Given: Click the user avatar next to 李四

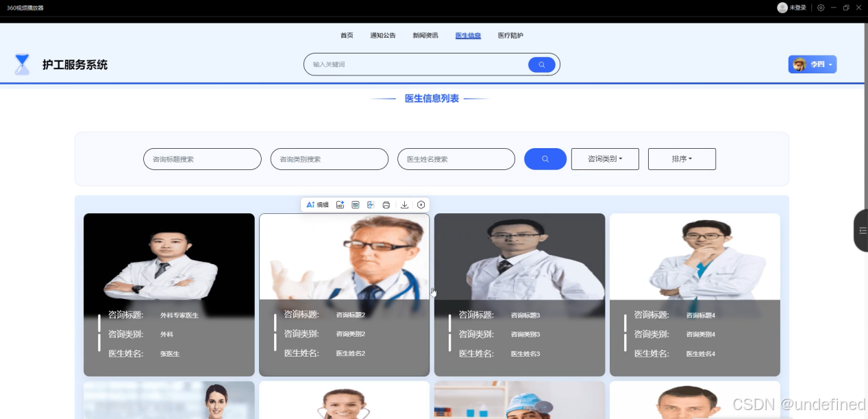Looking at the screenshot, I should coord(799,64).
